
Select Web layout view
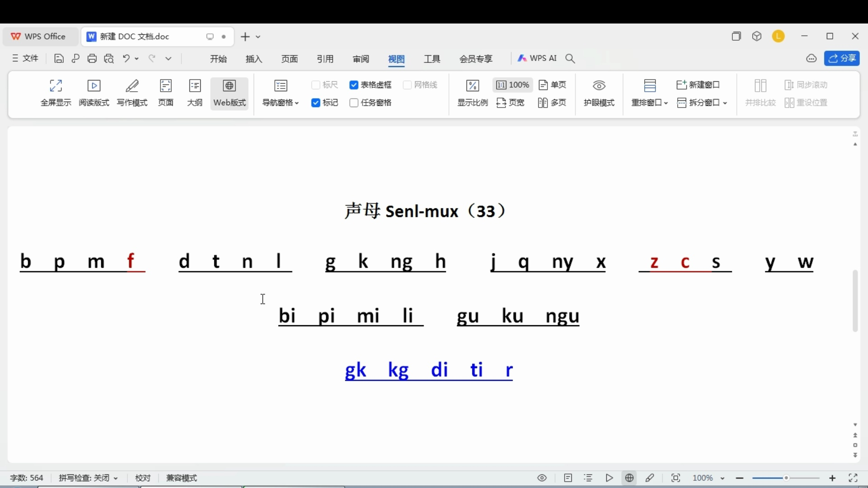click(230, 93)
